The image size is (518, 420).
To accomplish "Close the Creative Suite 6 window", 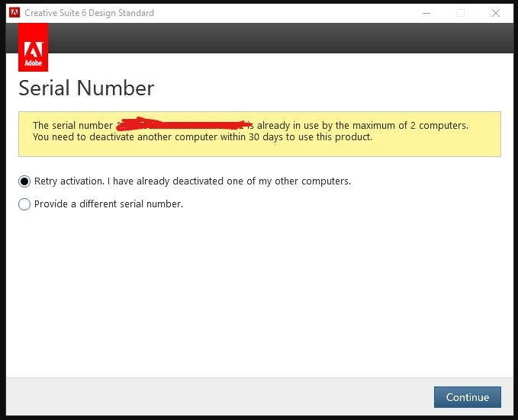I will pyautogui.click(x=496, y=13).
